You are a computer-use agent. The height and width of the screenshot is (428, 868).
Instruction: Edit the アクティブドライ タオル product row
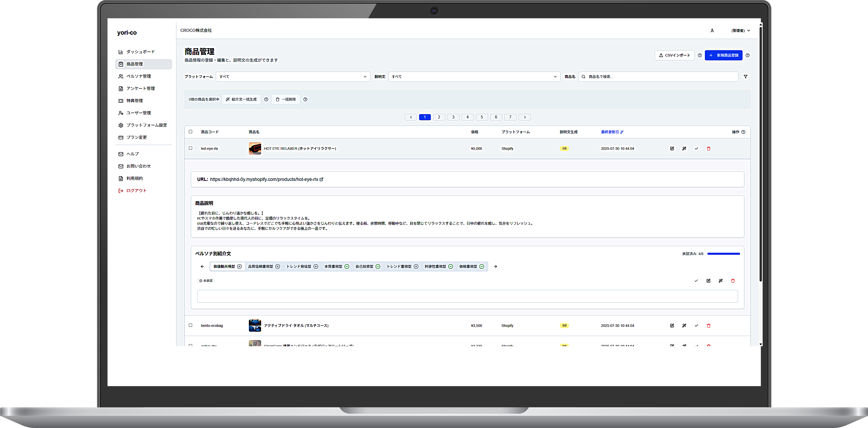[672, 326]
